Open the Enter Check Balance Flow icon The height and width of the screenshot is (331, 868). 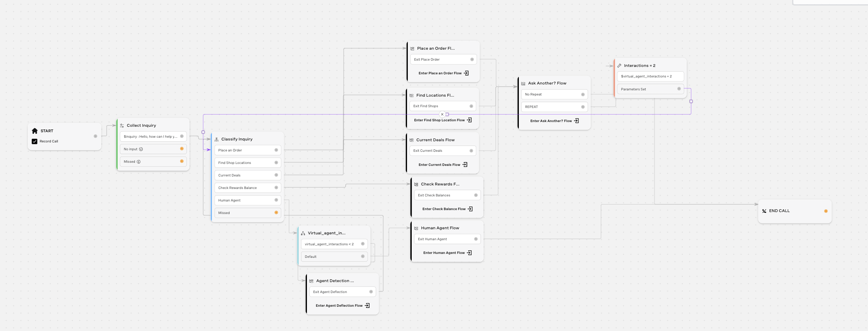click(470, 209)
